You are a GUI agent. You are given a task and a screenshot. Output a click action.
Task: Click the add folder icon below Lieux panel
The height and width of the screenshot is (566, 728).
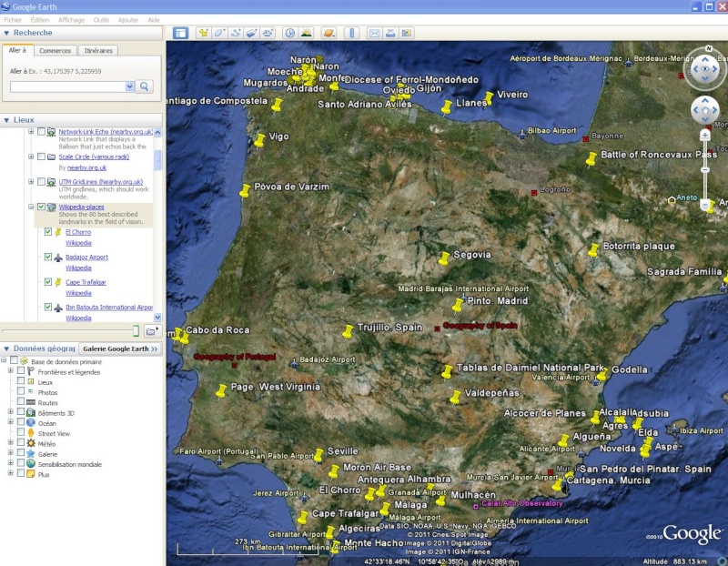[151, 331]
